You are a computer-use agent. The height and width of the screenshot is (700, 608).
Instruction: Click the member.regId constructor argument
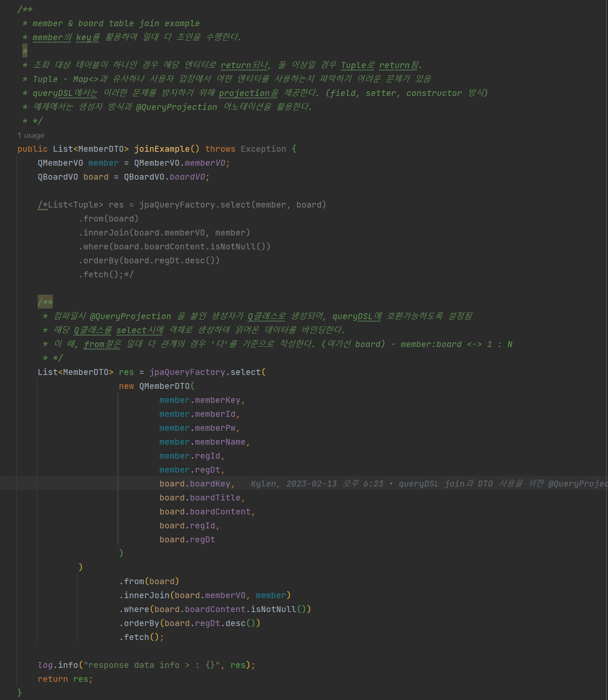click(190, 456)
